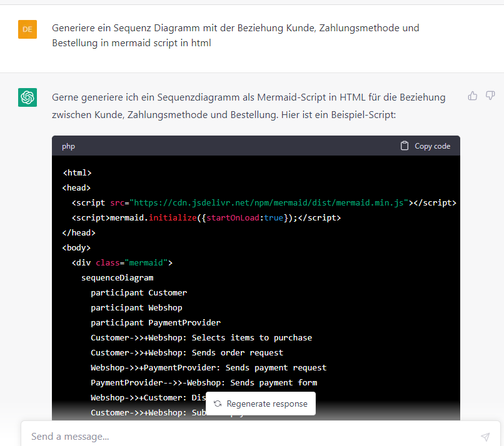Select the participant Customer code line
504x446 pixels.
[138, 292]
